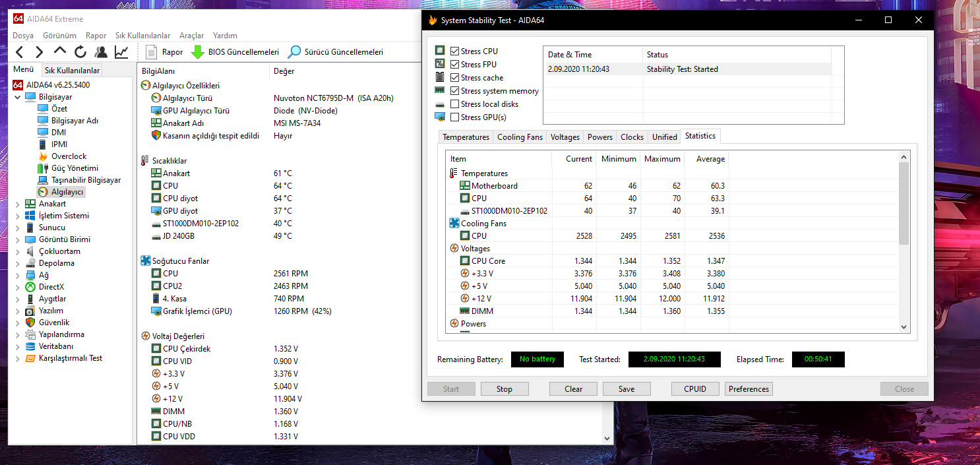Click the Save button

pos(627,389)
